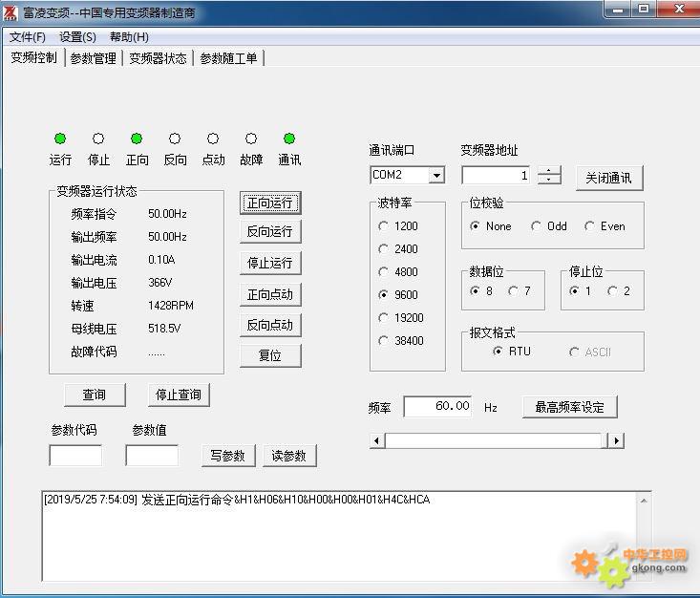Click the 参数代码 input field

coord(75,455)
